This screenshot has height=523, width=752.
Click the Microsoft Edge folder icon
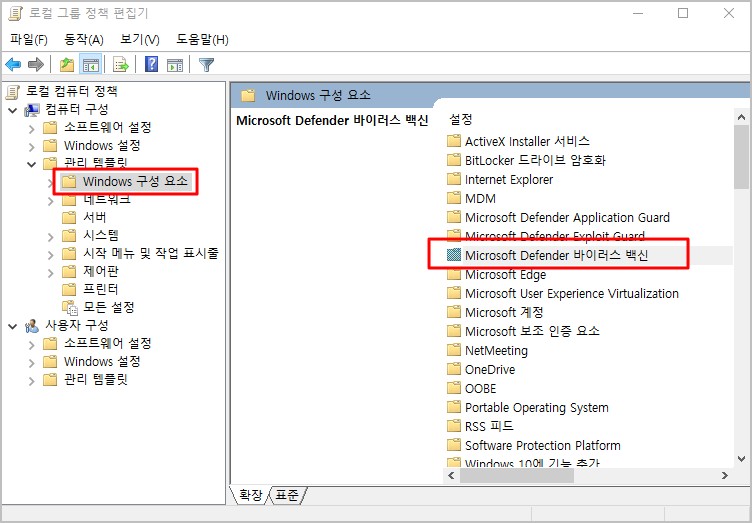click(x=454, y=274)
